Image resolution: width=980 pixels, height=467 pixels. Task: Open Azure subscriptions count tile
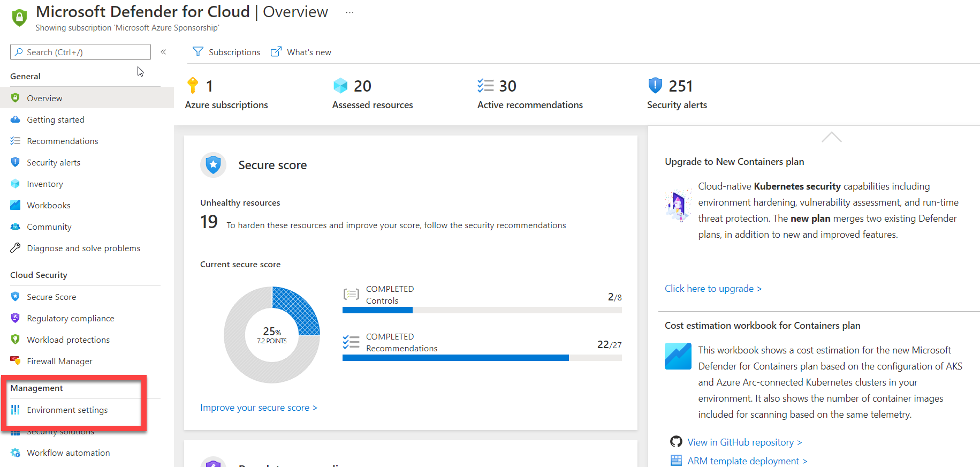click(x=226, y=94)
